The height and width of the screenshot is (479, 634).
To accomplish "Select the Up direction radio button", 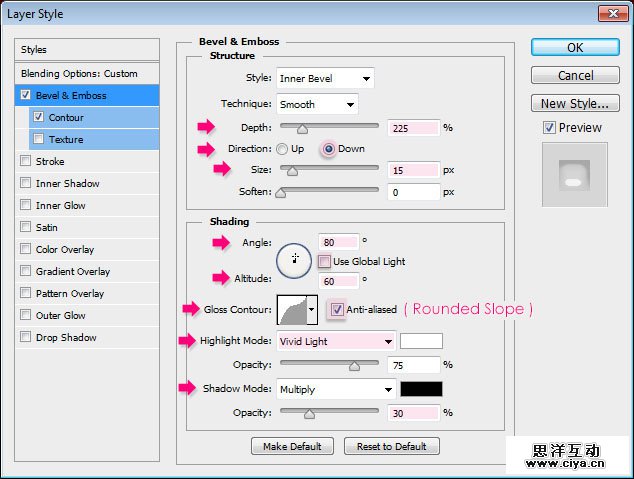I will pos(284,149).
